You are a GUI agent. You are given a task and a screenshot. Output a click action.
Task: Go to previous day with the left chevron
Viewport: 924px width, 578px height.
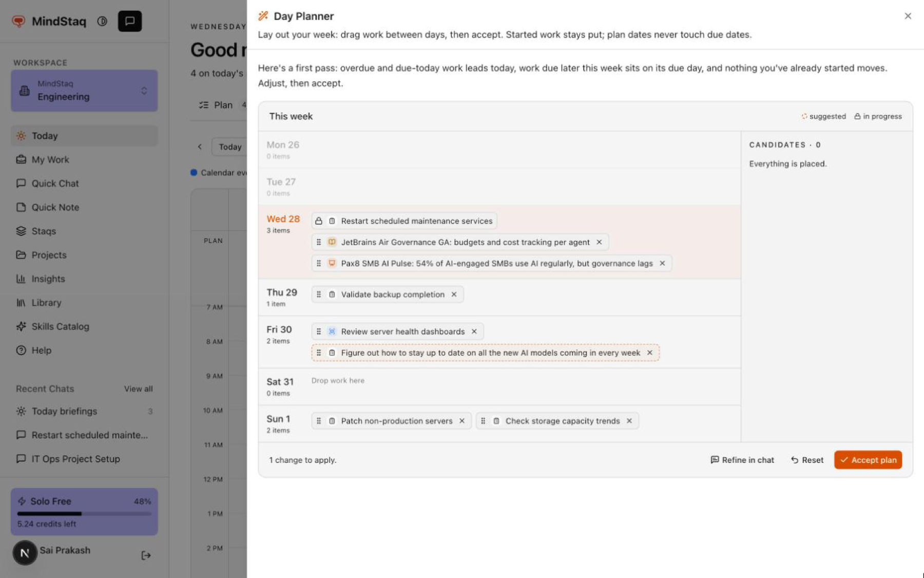200,147
